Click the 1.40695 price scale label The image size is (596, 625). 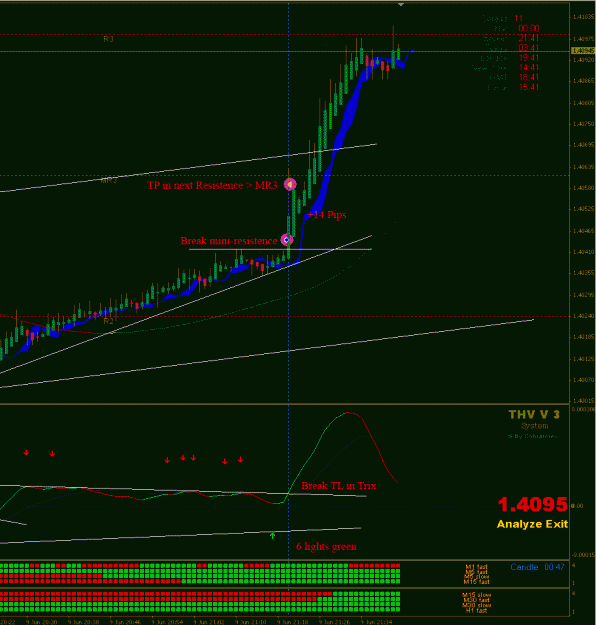click(583, 145)
